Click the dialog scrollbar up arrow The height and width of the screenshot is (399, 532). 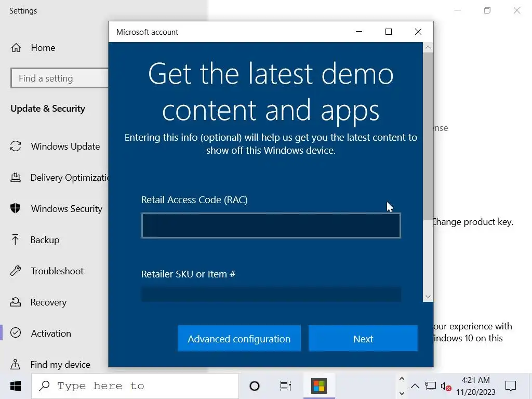point(428,47)
